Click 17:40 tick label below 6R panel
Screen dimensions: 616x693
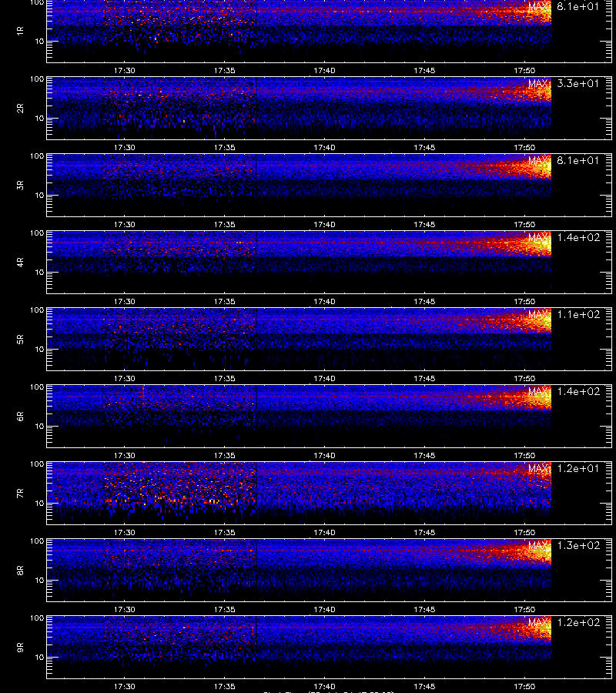(324, 456)
